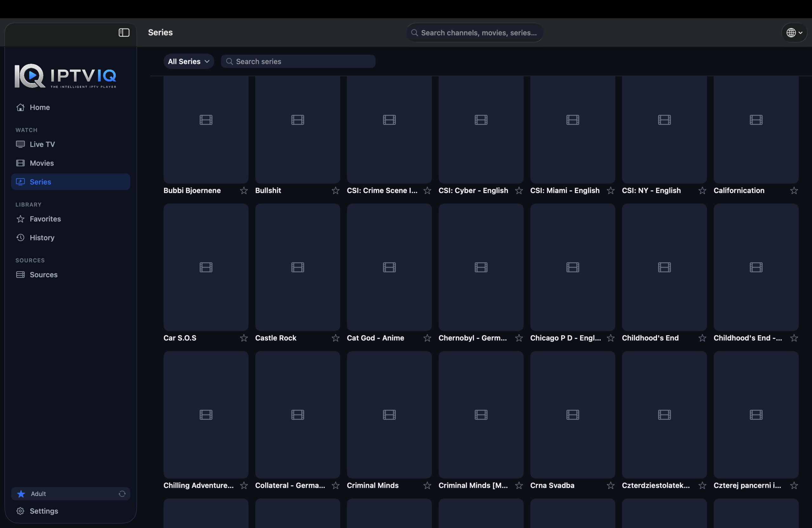
Task: Click star beside Chilling Adventure...
Action: point(244,486)
